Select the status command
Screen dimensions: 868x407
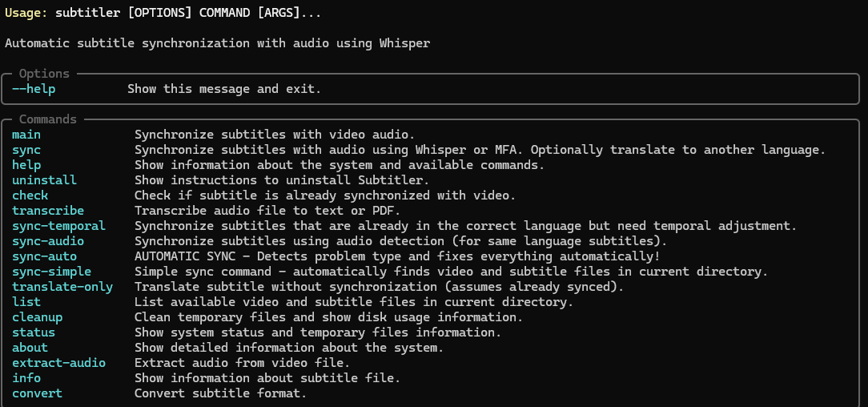tap(34, 332)
